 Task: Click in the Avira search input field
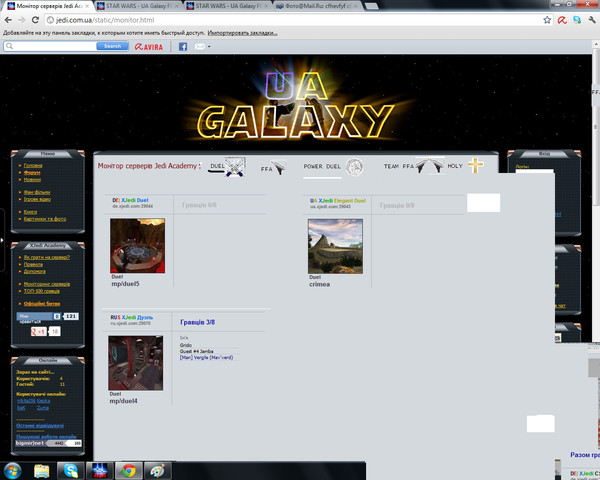click(50, 46)
